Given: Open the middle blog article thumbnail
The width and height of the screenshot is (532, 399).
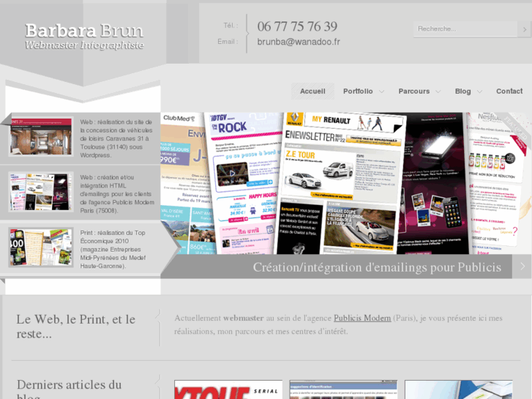Looking at the screenshot, I should click(x=343, y=389).
